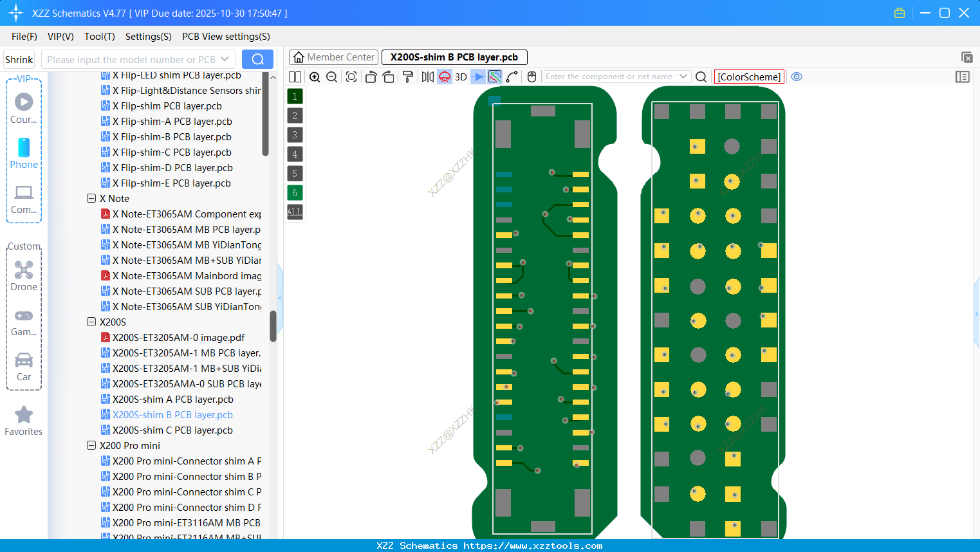
Task: Open the Drone section in the sidebar
Action: (x=24, y=277)
